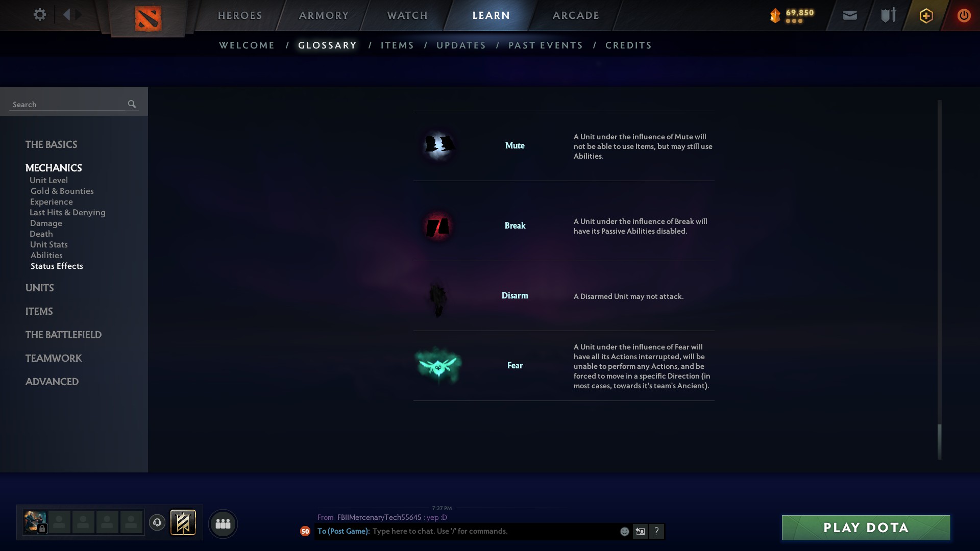Screen dimensions: 980x551
Task: Select Unit Stats in Mechanics list
Action: (49, 244)
